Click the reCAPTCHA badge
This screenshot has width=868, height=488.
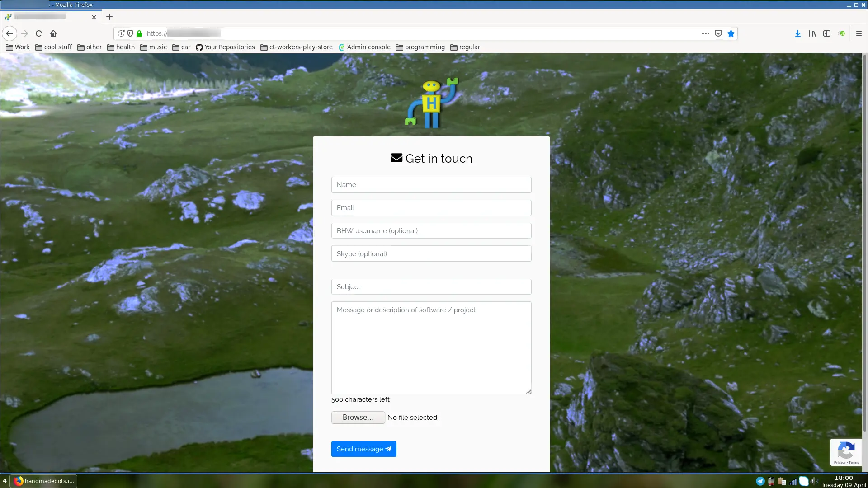[846, 452]
